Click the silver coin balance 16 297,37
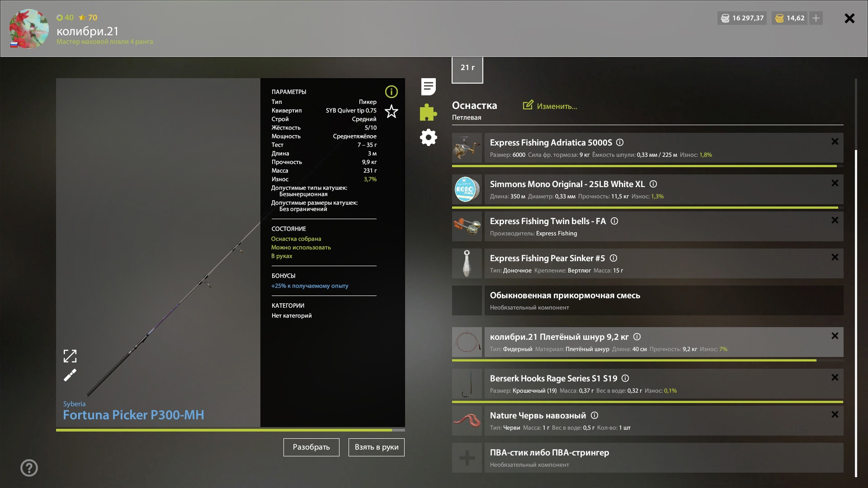 [742, 18]
